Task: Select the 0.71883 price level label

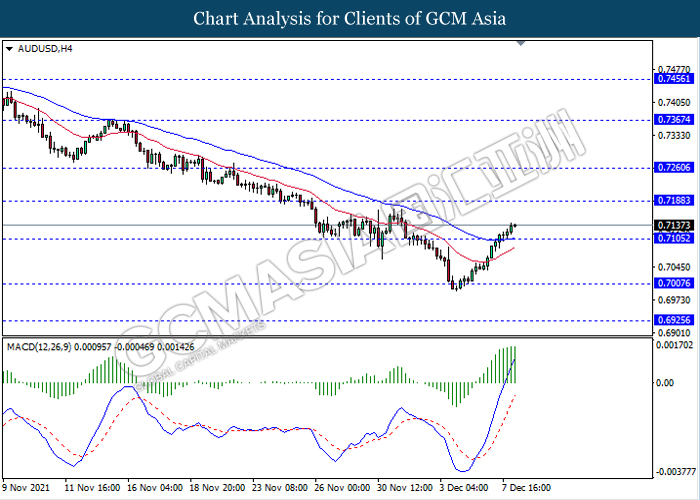Action: pyautogui.click(x=674, y=200)
